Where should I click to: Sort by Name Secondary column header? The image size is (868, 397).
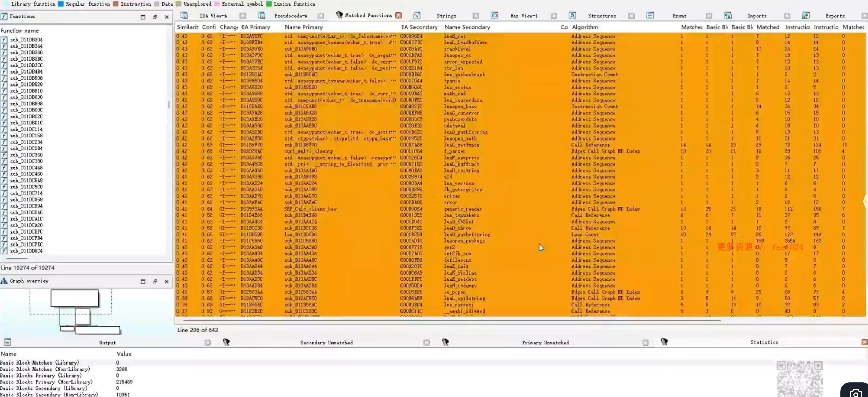pos(467,27)
